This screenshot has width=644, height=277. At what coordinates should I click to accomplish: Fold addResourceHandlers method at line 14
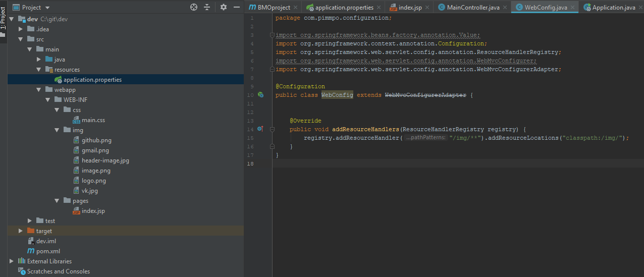272,129
